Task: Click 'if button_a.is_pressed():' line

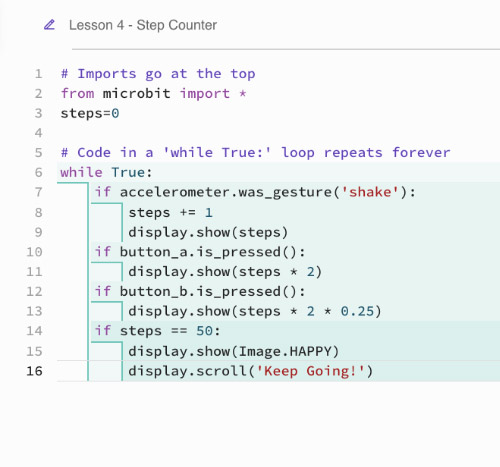Action: (x=200, y=252)
